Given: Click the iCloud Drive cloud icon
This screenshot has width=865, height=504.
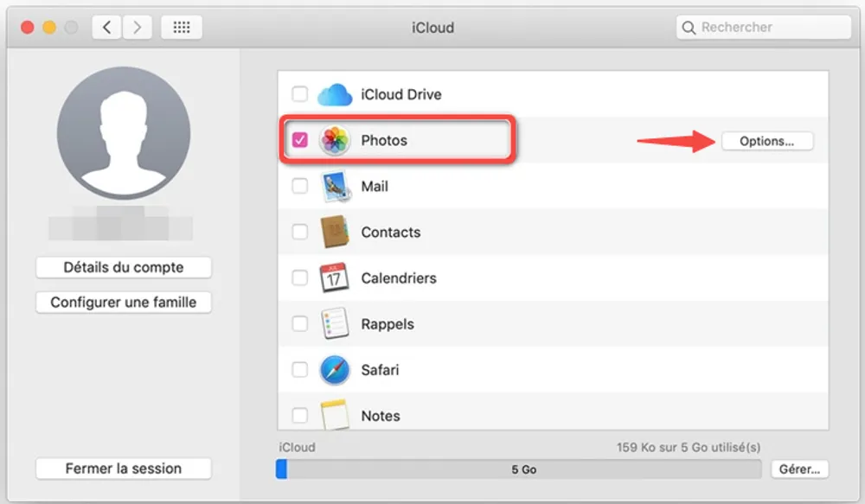Looking at the screenshot, I should click(x=334, y=94).
